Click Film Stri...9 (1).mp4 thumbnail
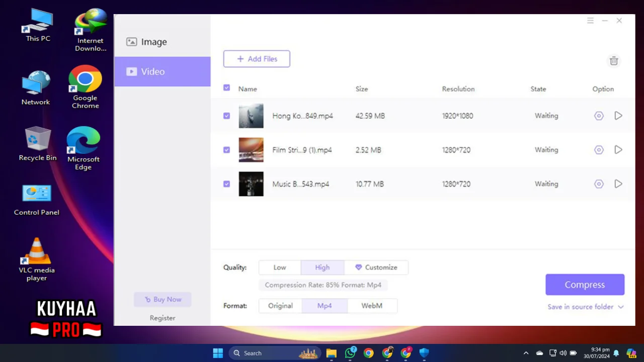The width and height of the screenshot is (644, 362). (x=251, y=150)
